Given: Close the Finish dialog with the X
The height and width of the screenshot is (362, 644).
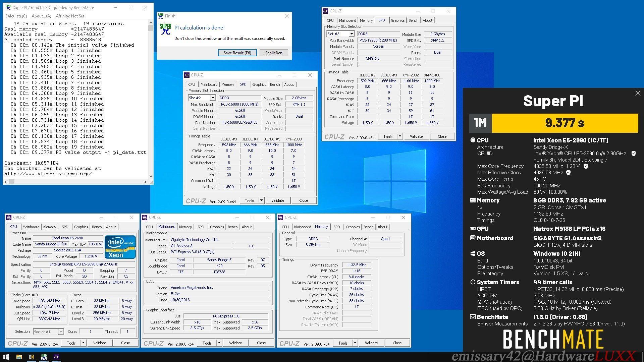Looking at the screenshot, I should [x=286, y=16].
